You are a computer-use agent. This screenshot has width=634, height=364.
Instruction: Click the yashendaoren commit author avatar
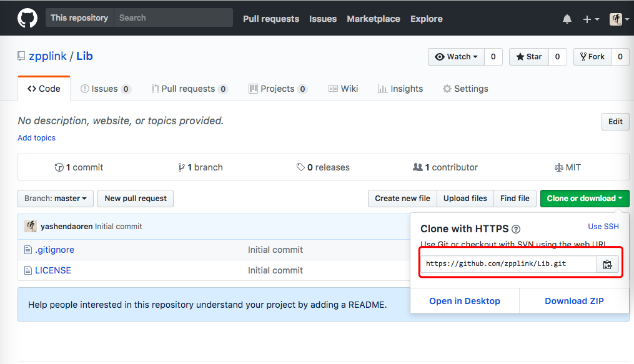coord(30,226)
